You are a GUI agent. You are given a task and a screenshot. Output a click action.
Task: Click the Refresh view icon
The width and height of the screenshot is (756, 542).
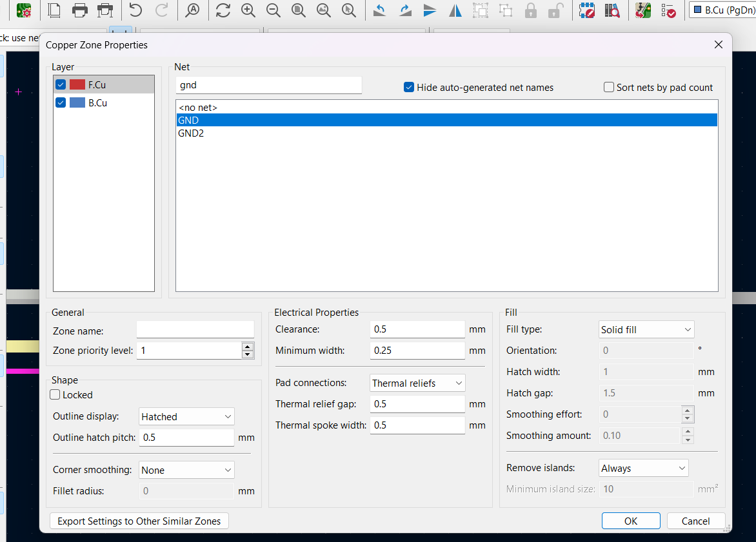pos(223,10)
